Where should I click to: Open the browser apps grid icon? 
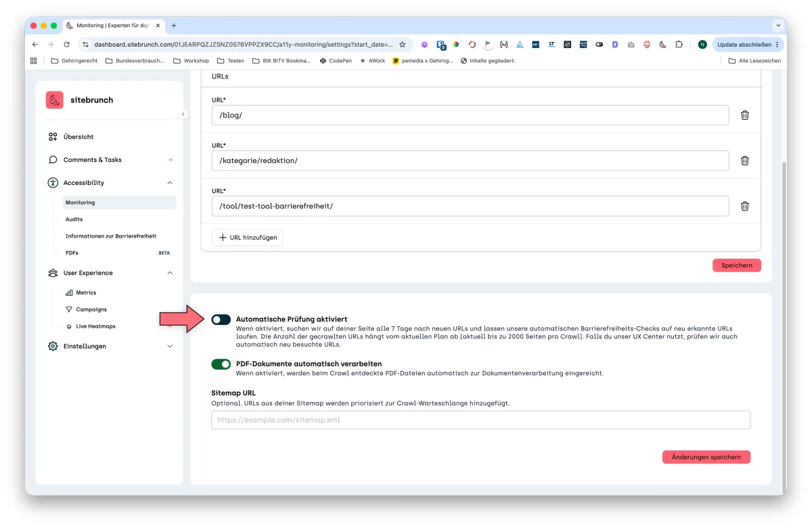tap(34, 61)
